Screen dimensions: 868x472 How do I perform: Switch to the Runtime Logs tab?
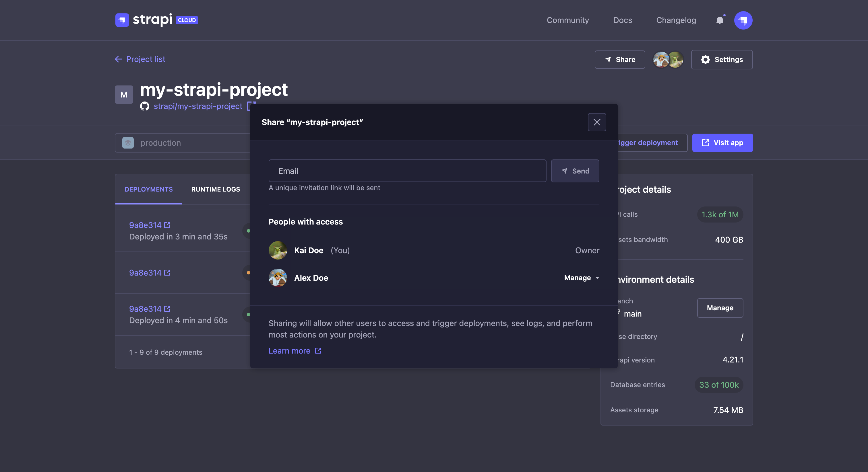coord(216,189)
